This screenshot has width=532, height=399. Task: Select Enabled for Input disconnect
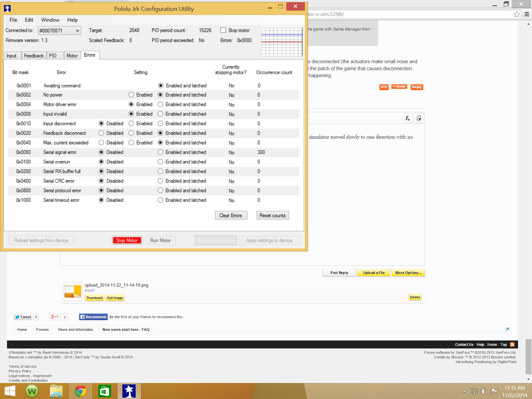pyautogui.click(x=131, y=123)
